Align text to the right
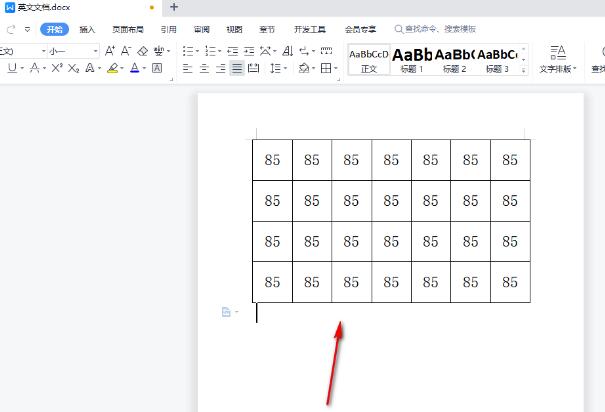The height and width of the screenshot is (412, 605). pos(221,69)
